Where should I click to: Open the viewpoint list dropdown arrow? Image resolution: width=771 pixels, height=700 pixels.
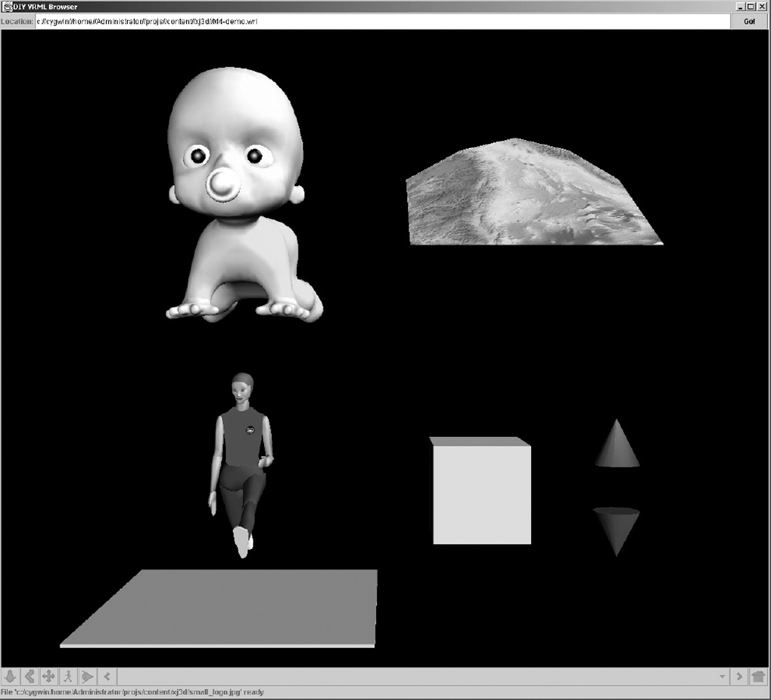click(x=722, y=677)
